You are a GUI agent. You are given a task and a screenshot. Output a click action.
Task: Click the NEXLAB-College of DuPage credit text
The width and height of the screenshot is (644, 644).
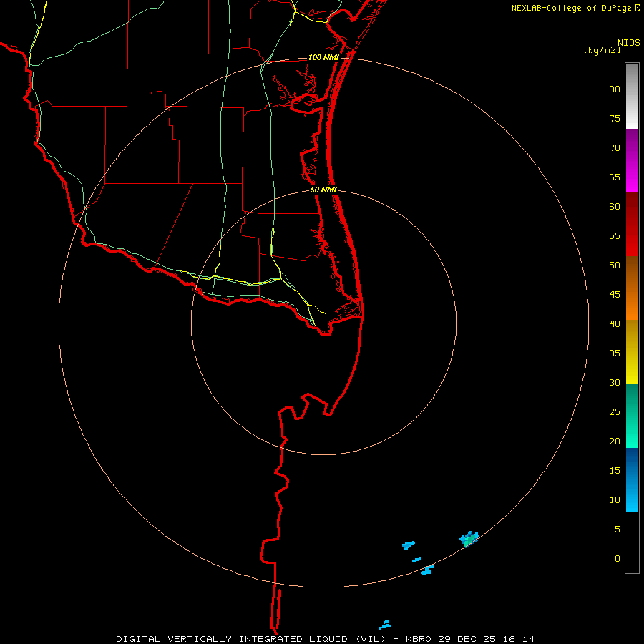pos(572,8)
